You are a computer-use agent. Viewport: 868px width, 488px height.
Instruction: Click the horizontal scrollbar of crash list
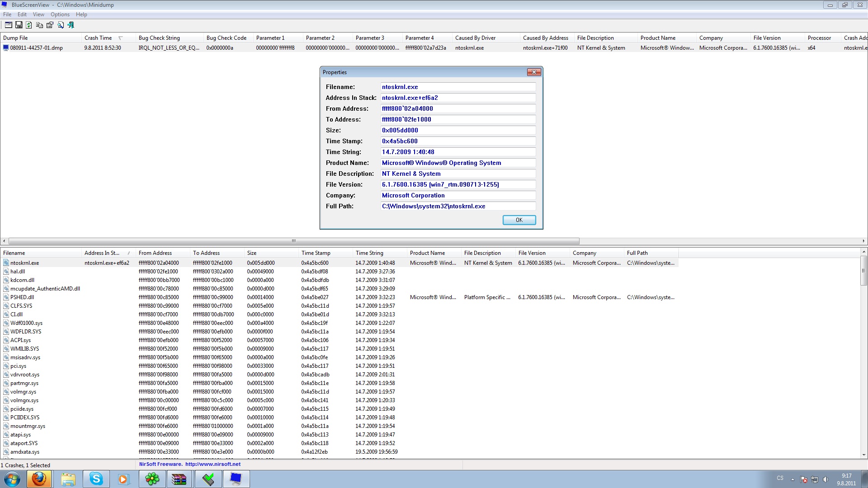pyautogui.click(x=294, y=241)
